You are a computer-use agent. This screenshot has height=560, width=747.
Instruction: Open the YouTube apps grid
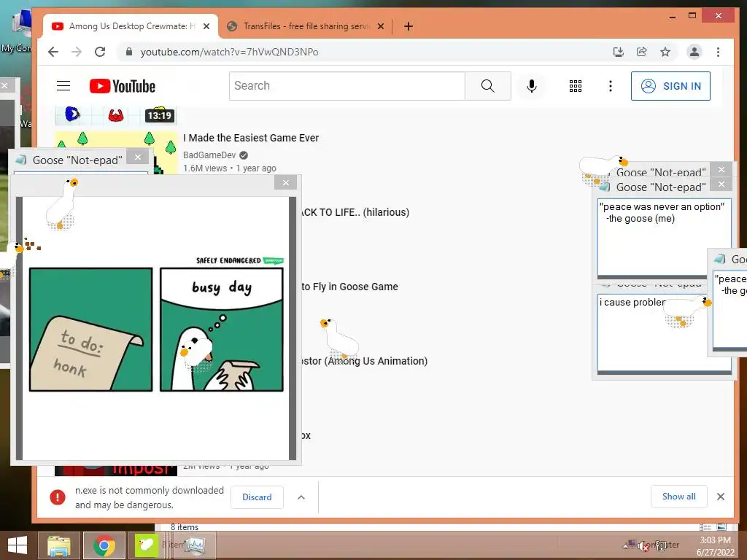point(576,86)
